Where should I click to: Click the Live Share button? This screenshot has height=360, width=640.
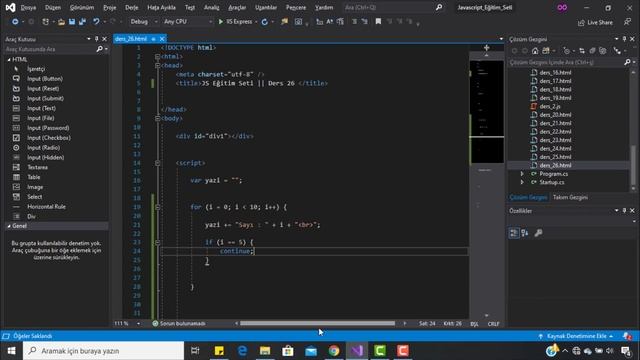click(595, 22)
